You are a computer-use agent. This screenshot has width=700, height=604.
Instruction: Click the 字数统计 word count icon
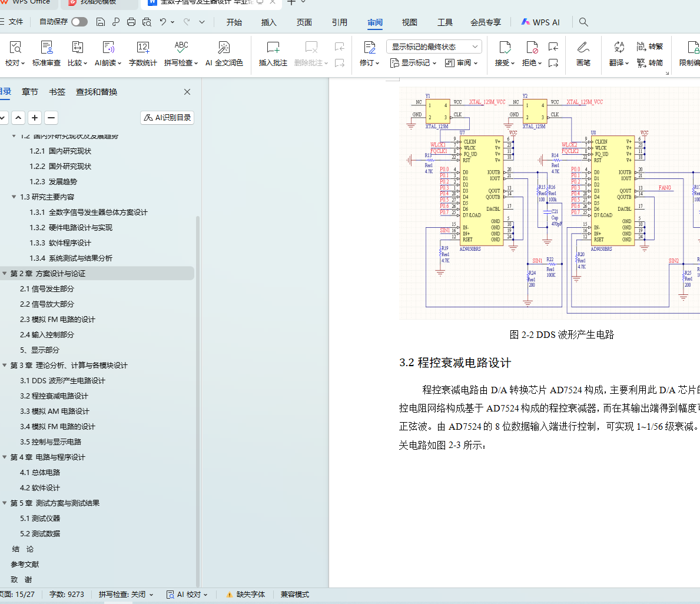coord(142,48)
